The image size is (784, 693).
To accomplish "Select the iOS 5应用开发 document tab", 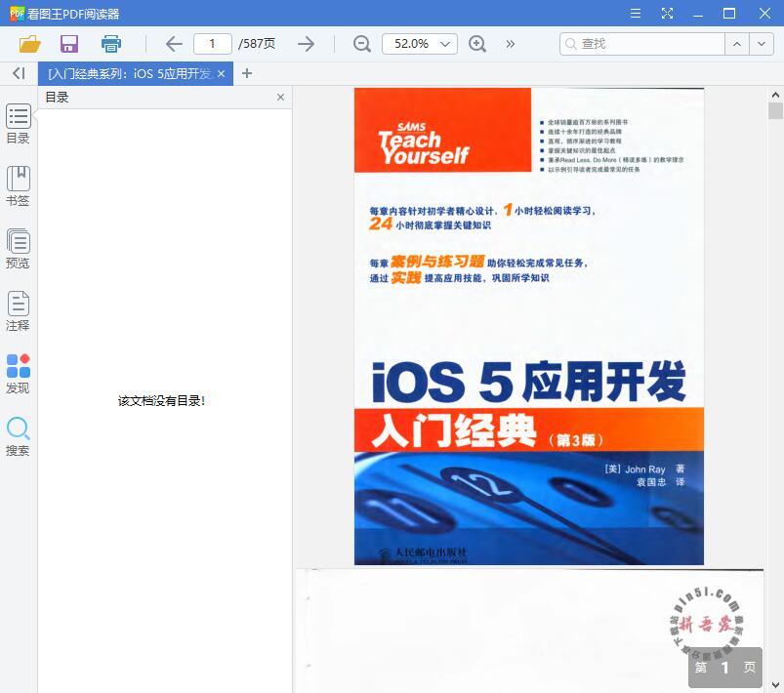I will pos(130,74).
